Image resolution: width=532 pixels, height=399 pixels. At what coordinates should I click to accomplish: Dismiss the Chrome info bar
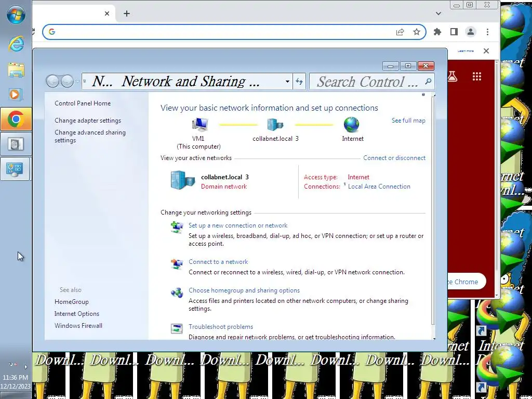486,51
